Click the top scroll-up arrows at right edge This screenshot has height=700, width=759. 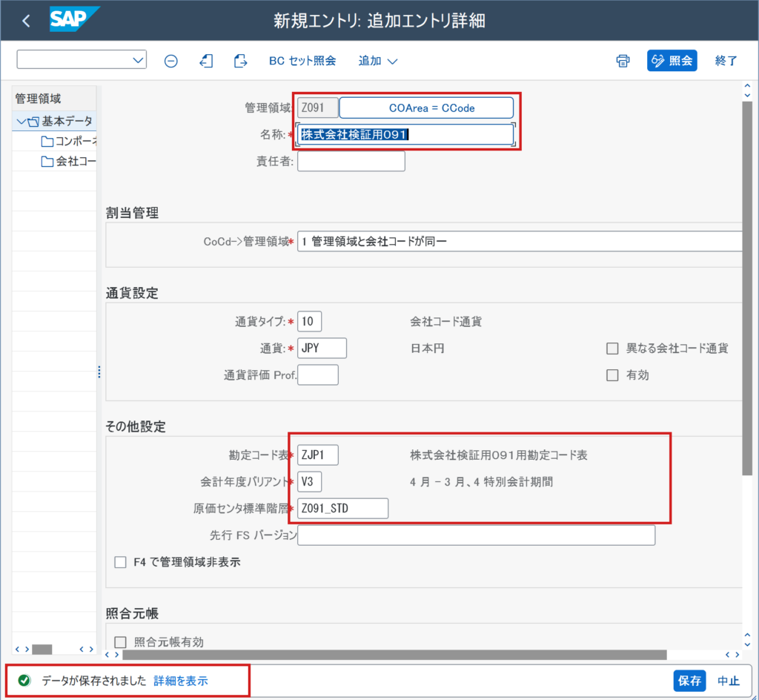pyautogui.click(x=747, y=90)
